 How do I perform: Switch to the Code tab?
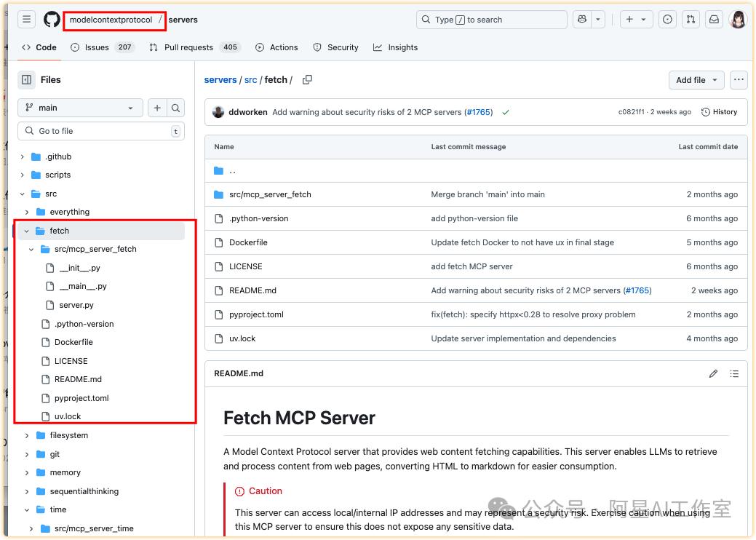pyautogui.click(x=39, y=47)
